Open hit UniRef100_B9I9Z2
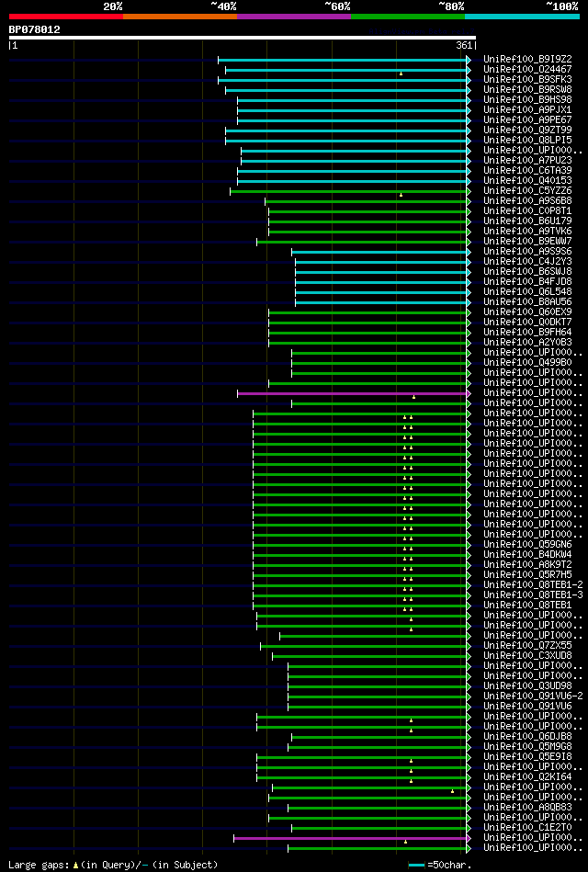 click(x=528, y=60)
